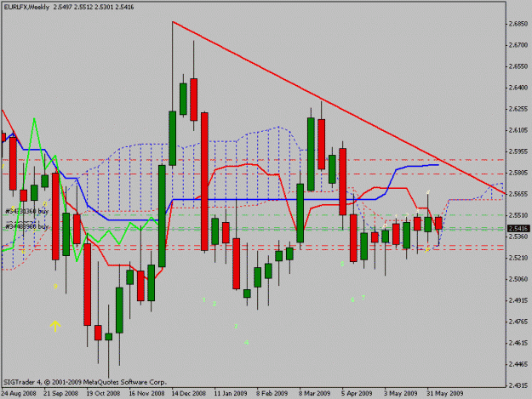Click the 2.4465 price axis label
532x399 pixels.
coord(518,365)
